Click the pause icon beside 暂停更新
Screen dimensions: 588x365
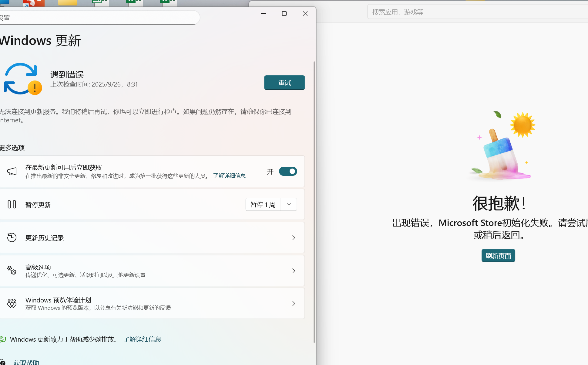pyautogui.click(x=12, y=204)
